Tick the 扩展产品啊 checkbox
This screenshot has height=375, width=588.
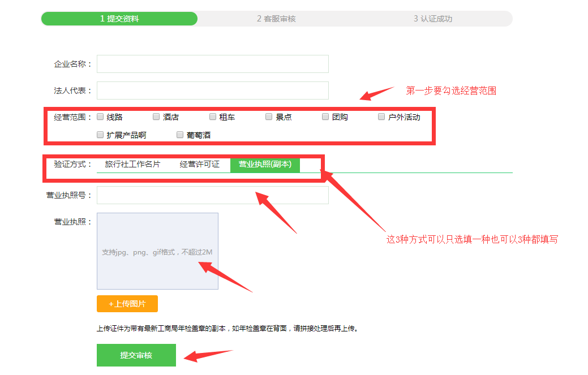pyautogui.click(x=100, y=135)
